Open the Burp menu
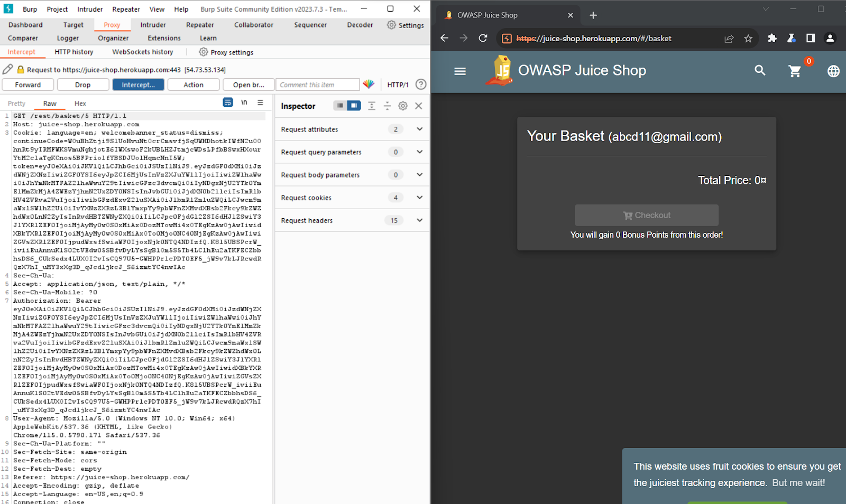This screenshot has width=846, height=504. coord(30,9)
